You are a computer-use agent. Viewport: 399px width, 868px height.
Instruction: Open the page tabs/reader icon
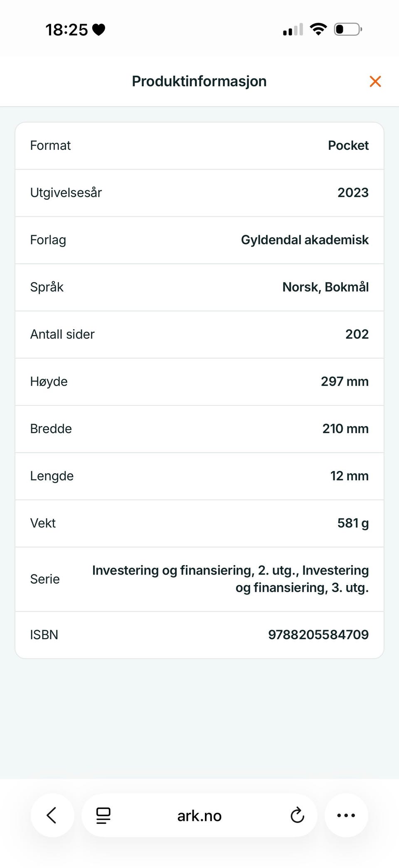(103, 816)
